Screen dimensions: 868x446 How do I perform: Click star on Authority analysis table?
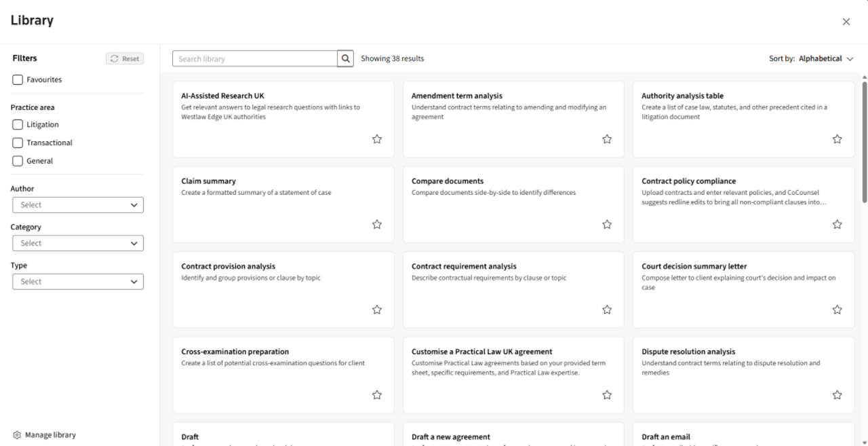point(837,139)
